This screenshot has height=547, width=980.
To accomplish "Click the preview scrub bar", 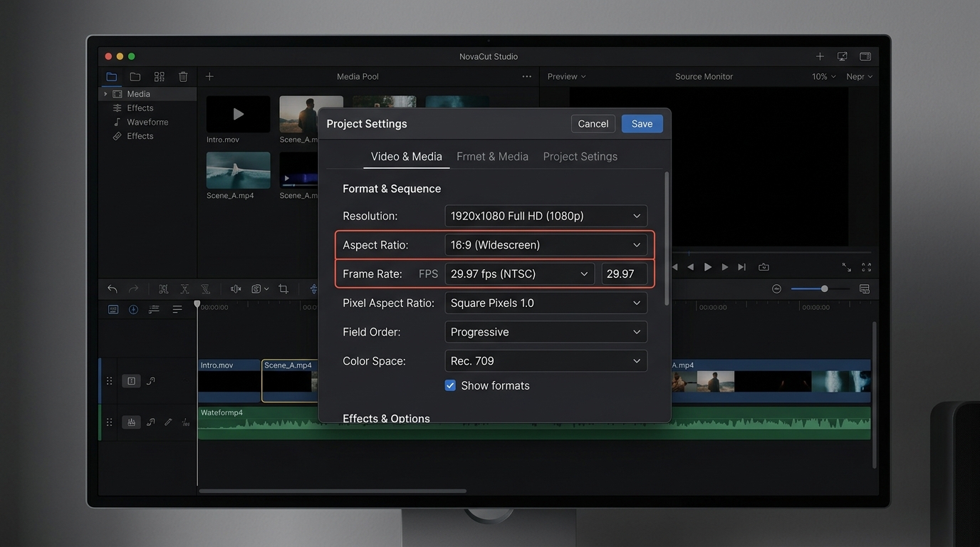I will 773,253.
